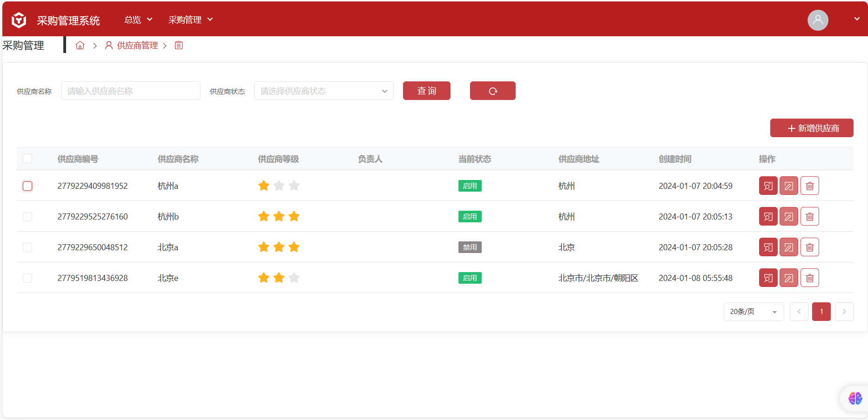Click the 新增供应商 button

pos(812,128)
